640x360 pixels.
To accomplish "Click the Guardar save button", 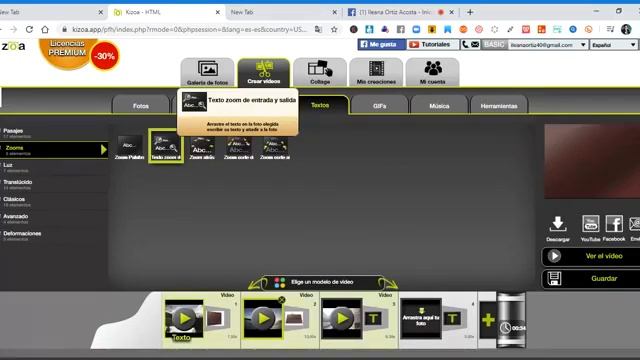I will 591,279.
